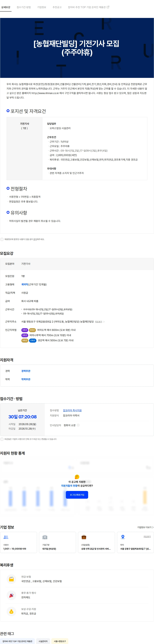Viewport: 154px width, 644px height.
Task: Click 보상·수당·지원 money bag icon
Action: (x=11, y=611)
